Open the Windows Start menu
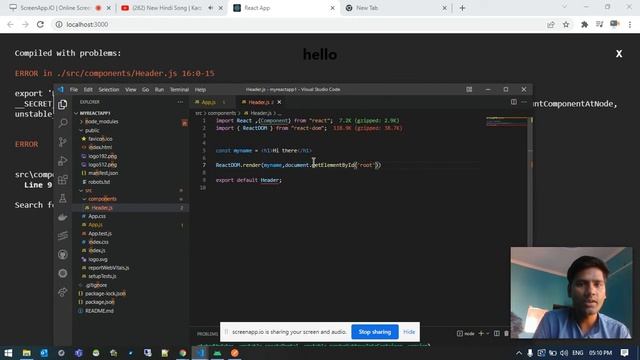This screenshot has width=640, height=360. pos(8,353)
